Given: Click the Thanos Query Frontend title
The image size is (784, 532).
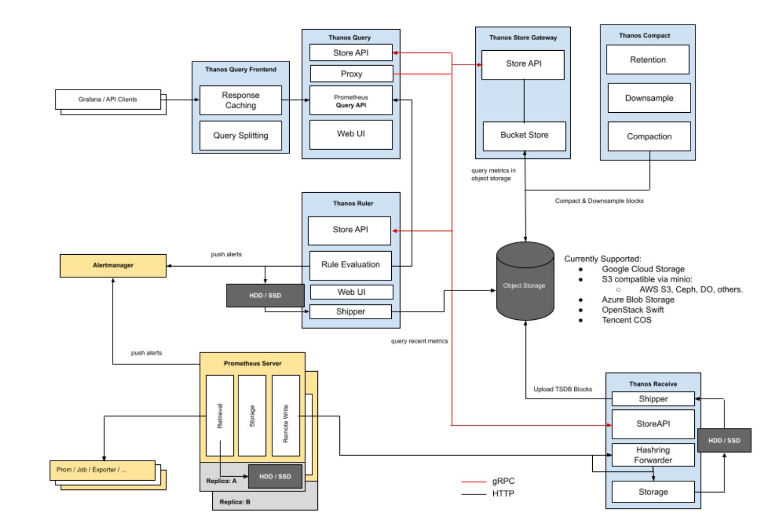Looking at the screenshot, I should pos(240,69).
